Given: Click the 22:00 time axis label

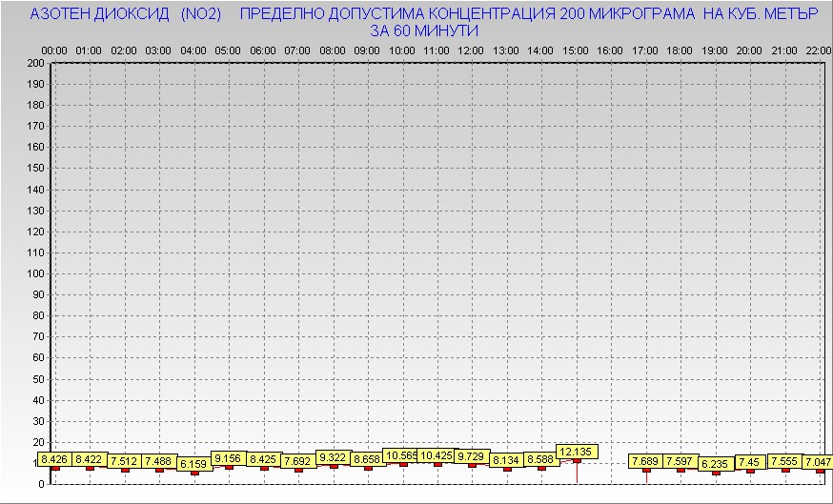Looking at the screenshot, I should [818, 50].
